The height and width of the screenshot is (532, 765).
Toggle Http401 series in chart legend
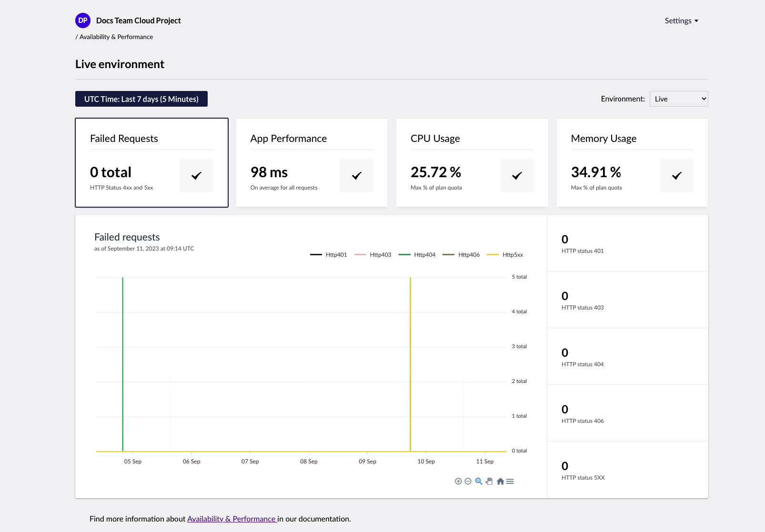[x=336, y=255]
